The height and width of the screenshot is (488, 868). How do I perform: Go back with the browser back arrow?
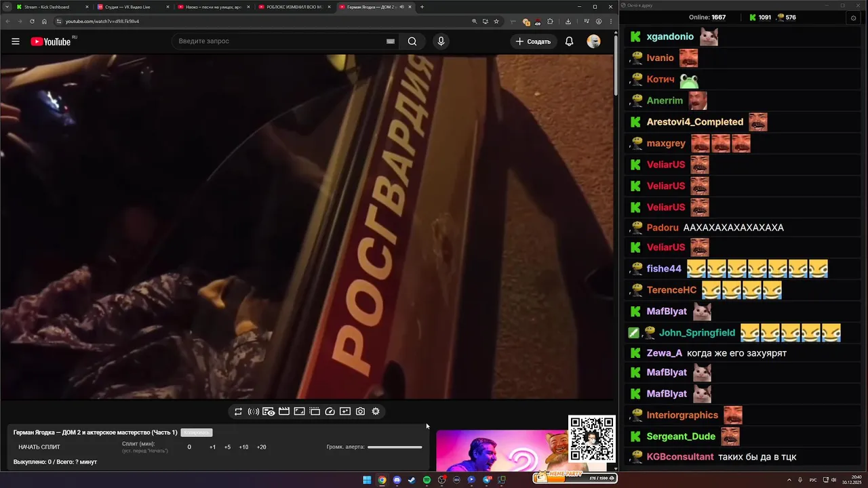7,21
